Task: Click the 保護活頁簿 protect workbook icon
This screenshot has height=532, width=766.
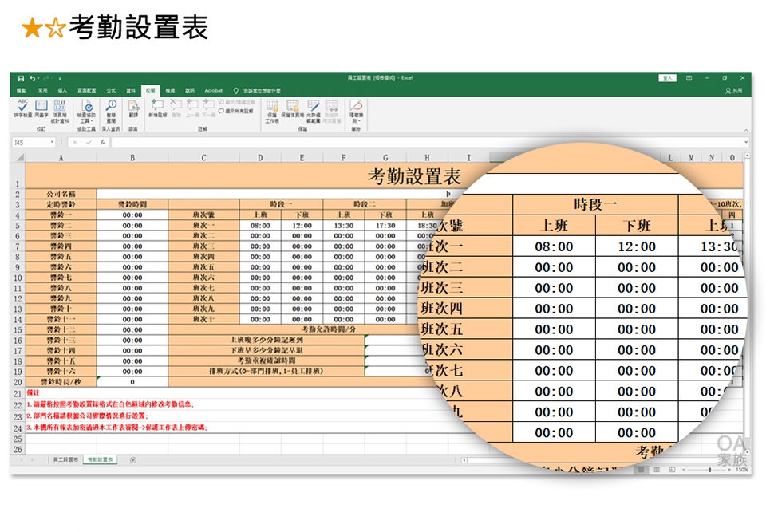Action: pyautogui.click(x=292, y=107)
